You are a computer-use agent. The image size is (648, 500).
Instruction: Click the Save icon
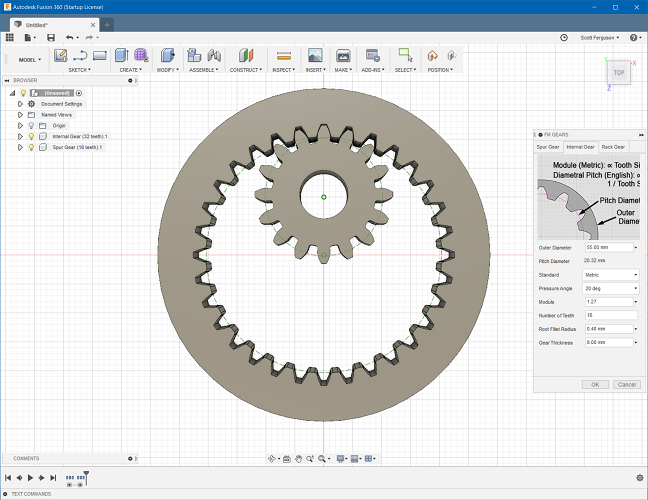coord(49,37)
